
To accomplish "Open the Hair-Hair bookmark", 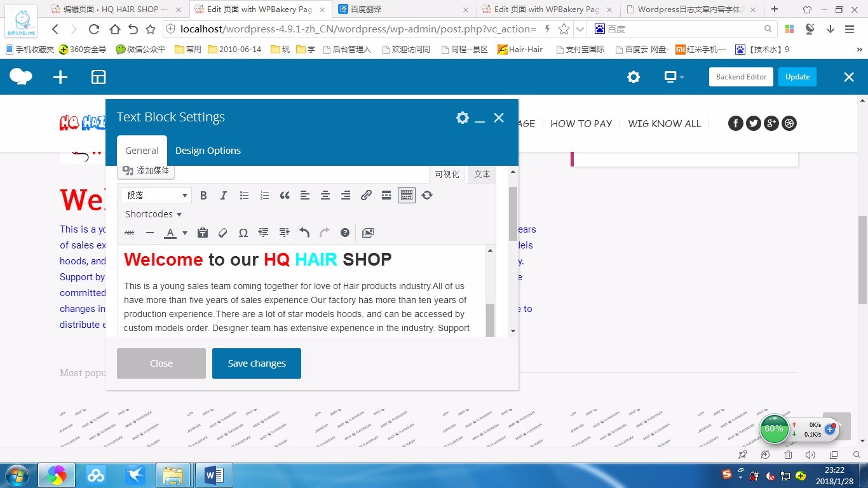I will coord(520,49).
